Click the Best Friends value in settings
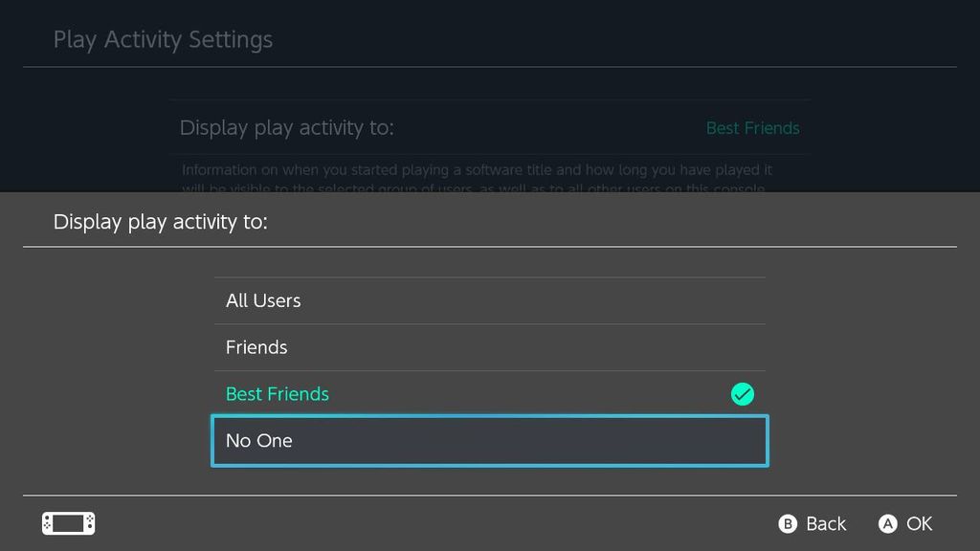Image resolution: width=980 pixels, height=551 pixels. [753, 127]
